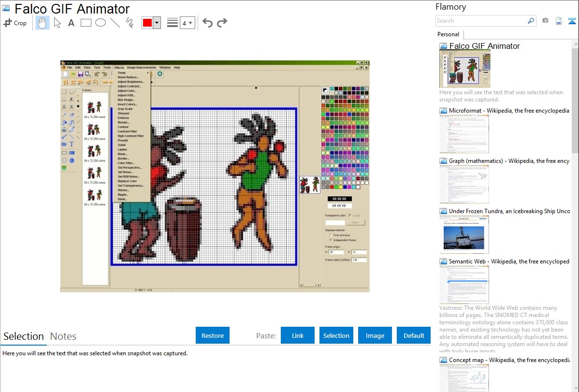The height and width of the screenshot is (392, 579).
Task: Open the Semantic Web snapshot thumbnail
Action: 464,285
